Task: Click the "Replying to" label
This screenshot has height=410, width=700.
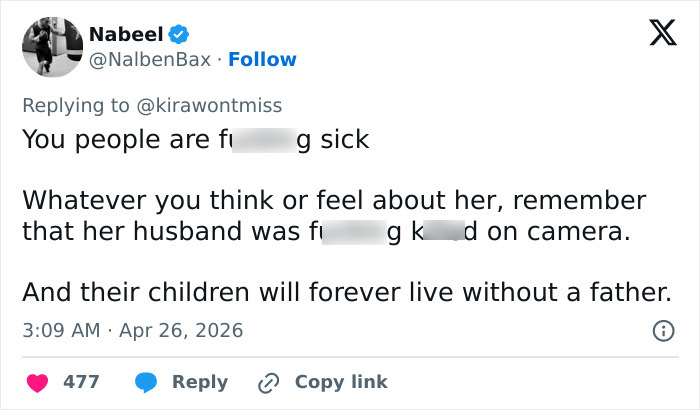Action: [72, 105]
